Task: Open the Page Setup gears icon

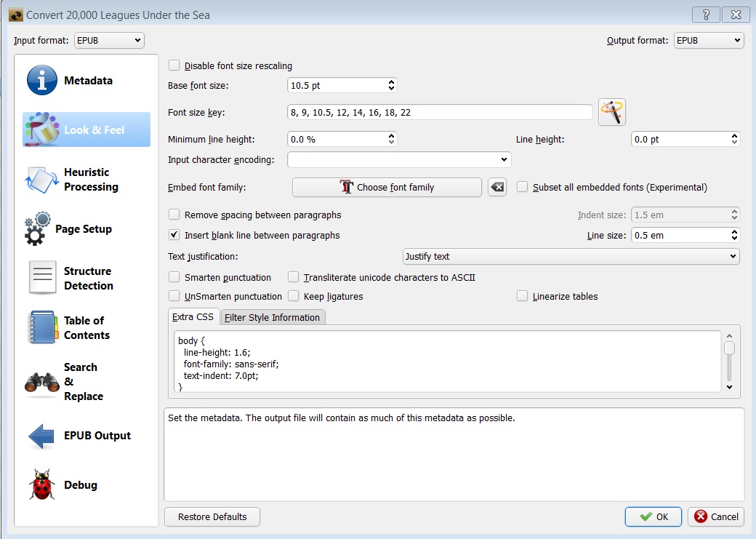Action: coord(38,228)
